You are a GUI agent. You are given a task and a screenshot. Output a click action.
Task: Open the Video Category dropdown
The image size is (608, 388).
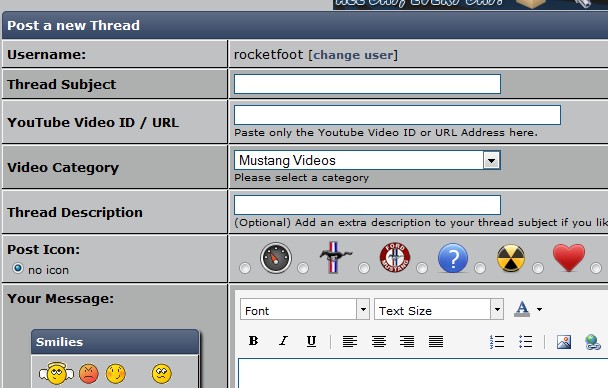491,160
